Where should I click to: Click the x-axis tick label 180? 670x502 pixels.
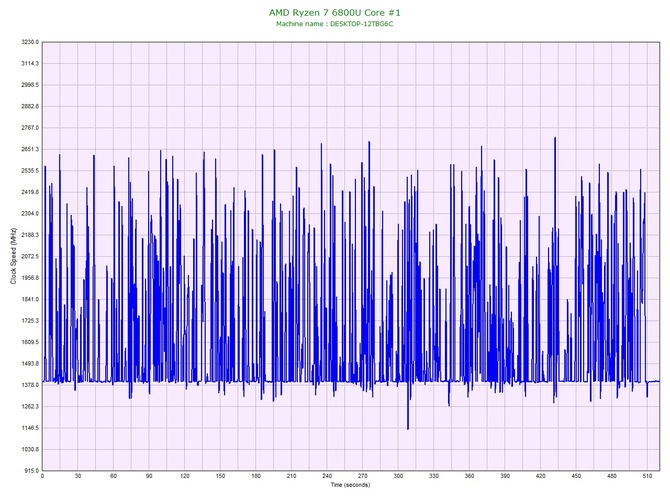[256, 476]
